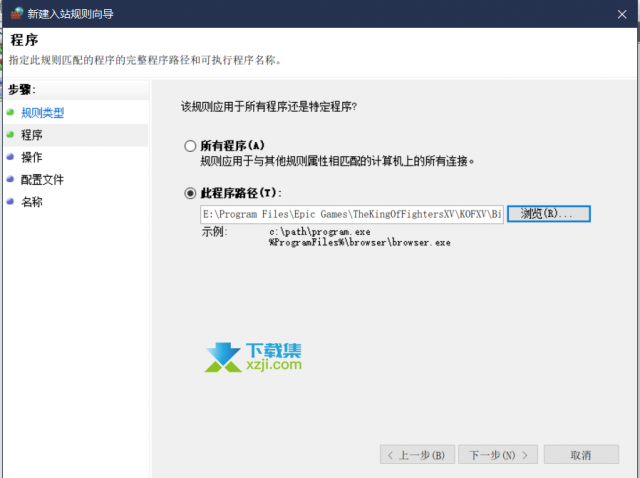Open the 规则类型 step link

click(x=42, y=113)
